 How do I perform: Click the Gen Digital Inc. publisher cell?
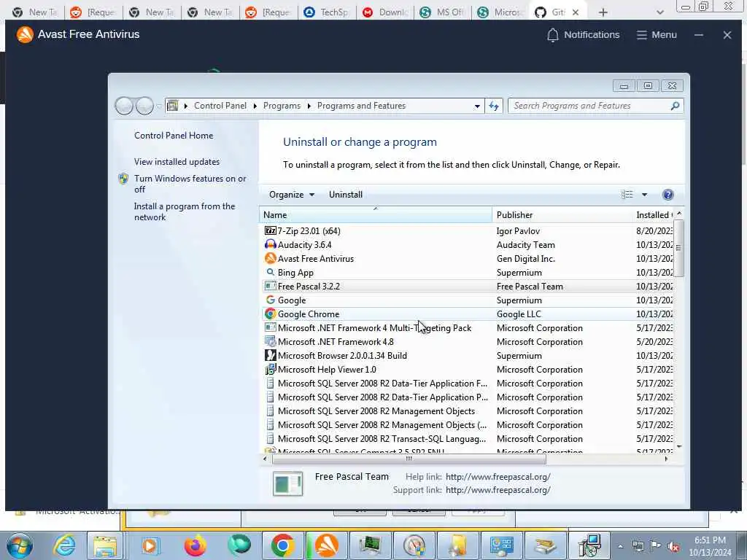[x=525, y=259]
